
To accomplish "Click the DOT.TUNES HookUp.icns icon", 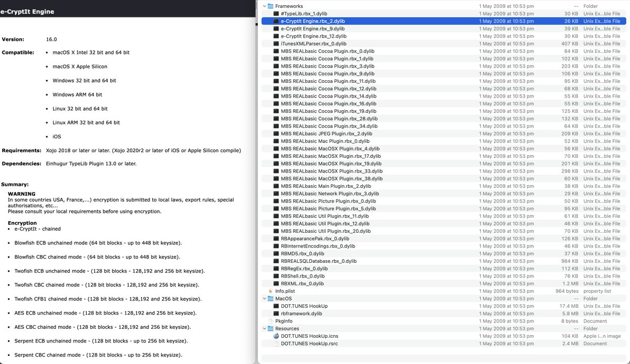I will [x=276, y=336].
